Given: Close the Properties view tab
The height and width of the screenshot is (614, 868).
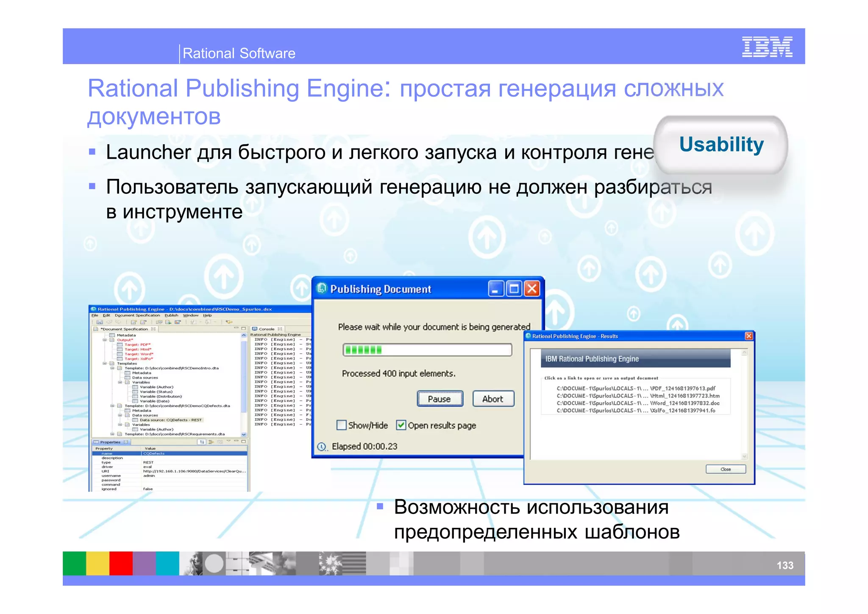Looking at the screenshot, I should 126,442.
